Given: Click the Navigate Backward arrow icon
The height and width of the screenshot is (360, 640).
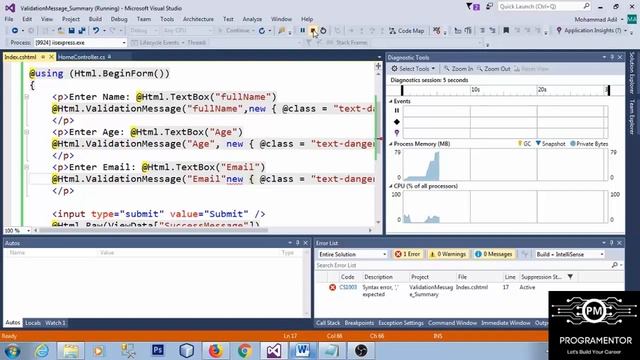Looking at the screenshot, I should pyautogui.click(x=14, y=31).
